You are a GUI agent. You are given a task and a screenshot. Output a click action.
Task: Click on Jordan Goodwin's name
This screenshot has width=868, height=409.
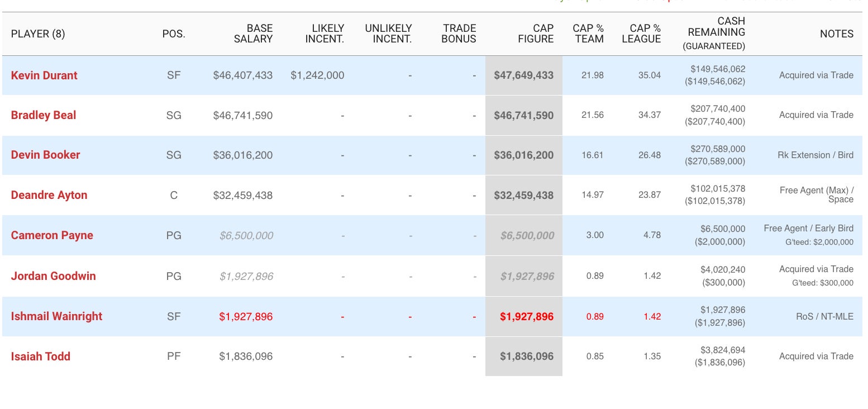tap(53, 276)
